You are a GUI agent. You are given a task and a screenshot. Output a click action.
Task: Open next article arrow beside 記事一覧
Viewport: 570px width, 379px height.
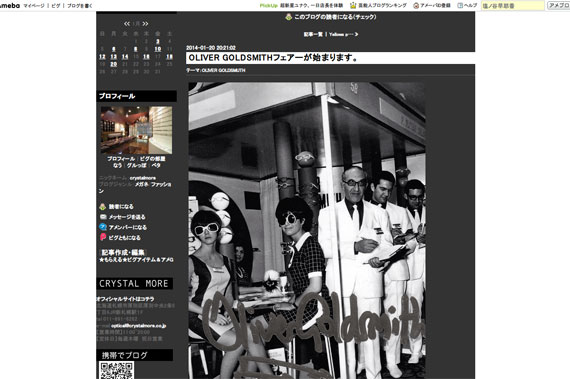(356, 34)
